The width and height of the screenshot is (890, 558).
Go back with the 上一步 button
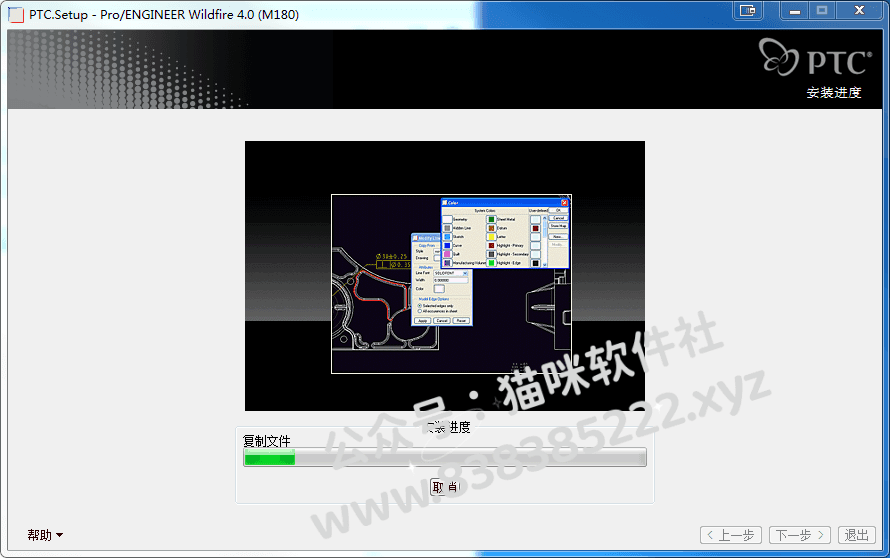pos(731,535)
